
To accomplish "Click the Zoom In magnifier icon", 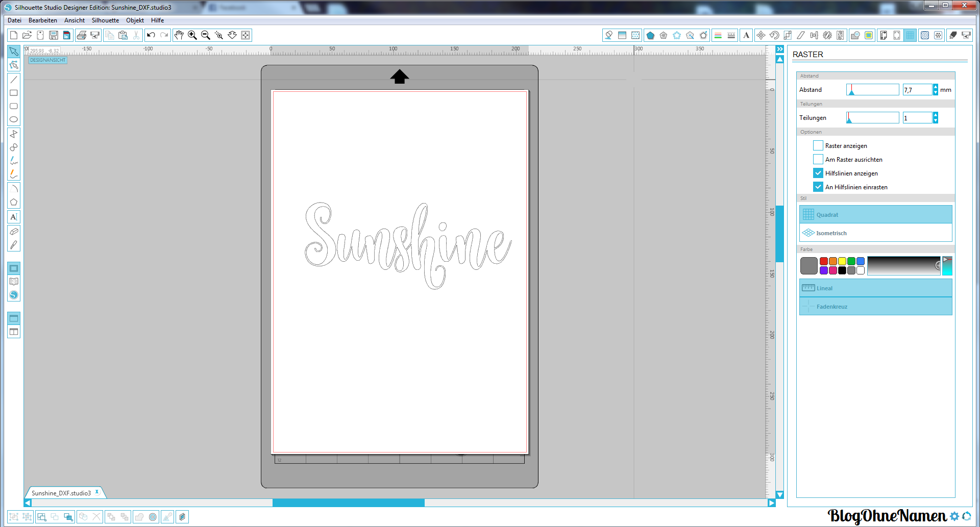I will (x=192, y=35).
